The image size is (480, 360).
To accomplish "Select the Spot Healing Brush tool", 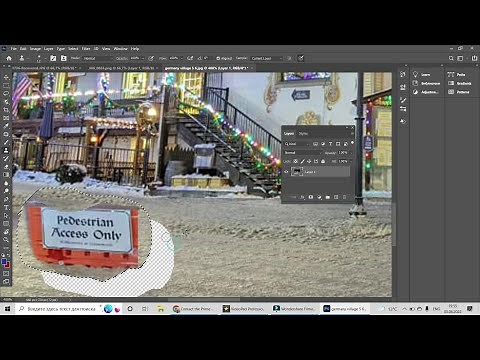I will click(6, 134).
